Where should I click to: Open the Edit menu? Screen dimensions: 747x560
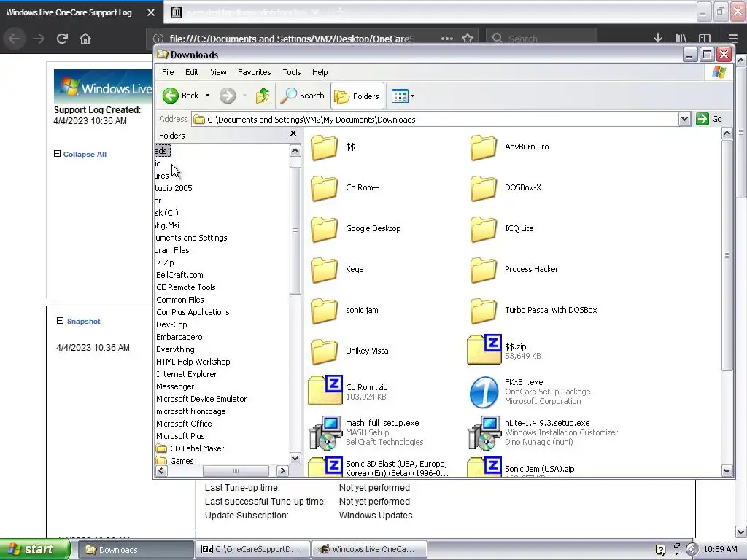[x=192, y=72]
